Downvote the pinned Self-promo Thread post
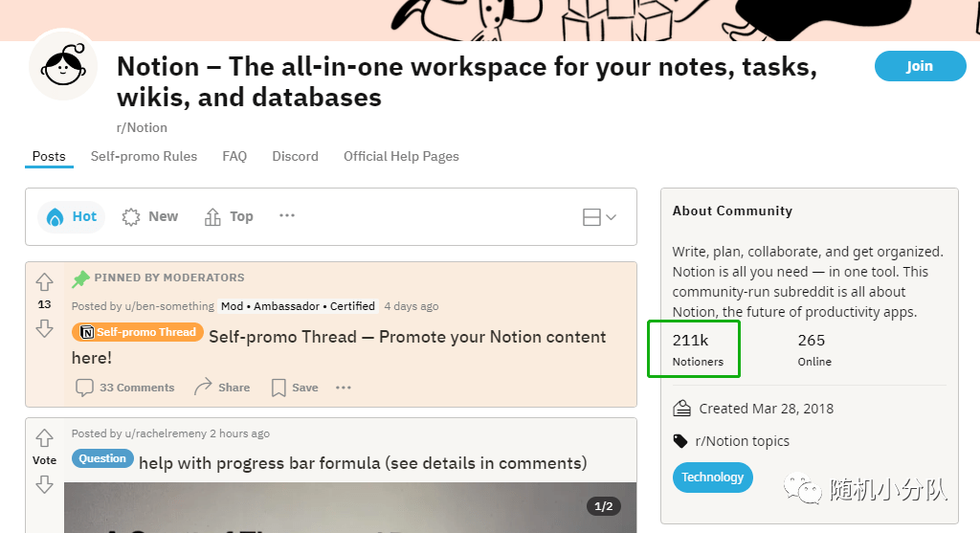980x533 pixels. [x=44, y=328]
